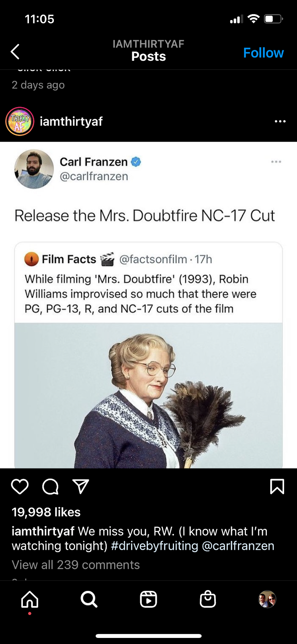Tap the Mrs. Doubtfire tweet image
Viewport: 297px width, 644px height.
pos(148,395)
